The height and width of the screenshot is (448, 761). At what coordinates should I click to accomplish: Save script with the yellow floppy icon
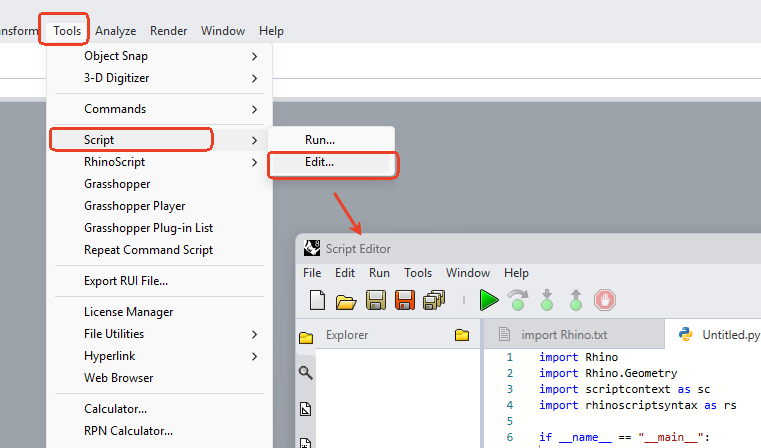pos(376,300)
